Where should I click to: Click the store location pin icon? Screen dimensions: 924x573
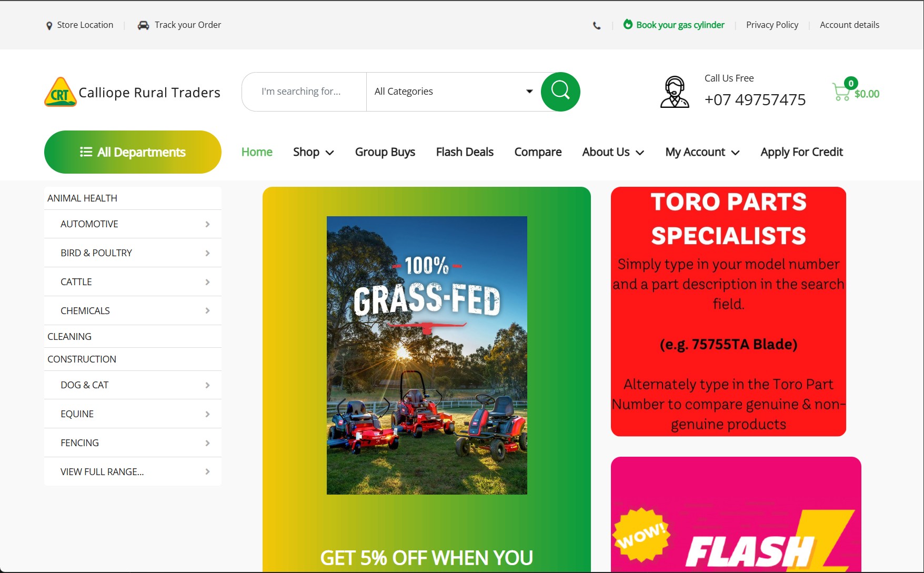[x=49, y=25]
